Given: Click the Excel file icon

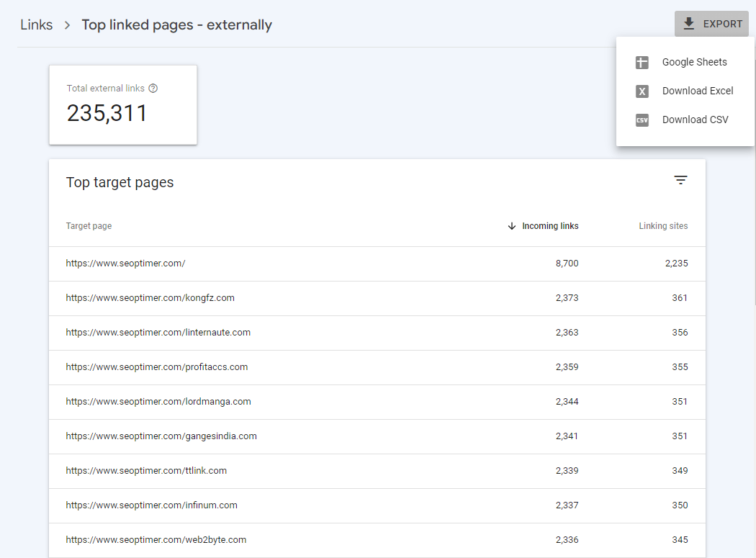Looking at the screenshot, I should [642, 91].
